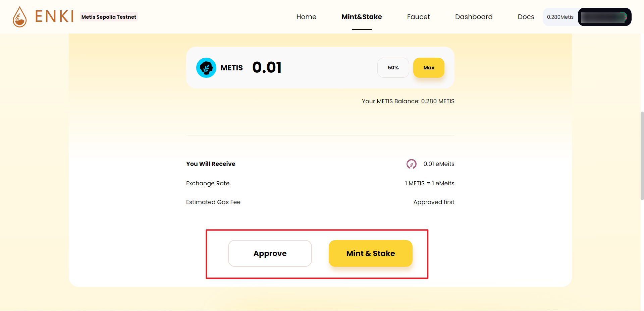Click the METIS token icon
The height and width of the screenshot is (311, 644).
pos(206,68)
